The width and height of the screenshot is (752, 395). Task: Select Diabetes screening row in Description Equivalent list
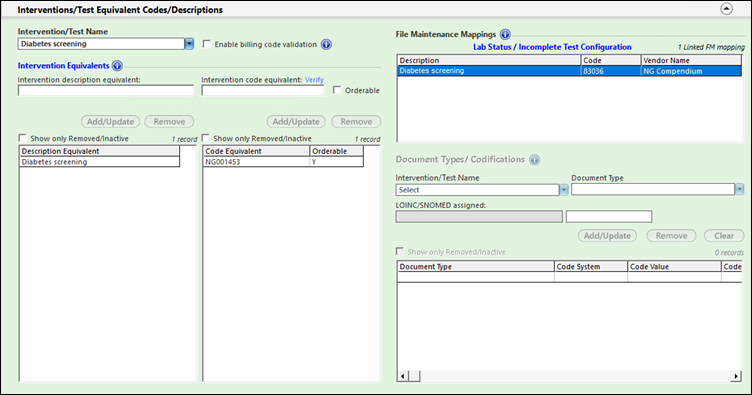click(x=99, y=162)
